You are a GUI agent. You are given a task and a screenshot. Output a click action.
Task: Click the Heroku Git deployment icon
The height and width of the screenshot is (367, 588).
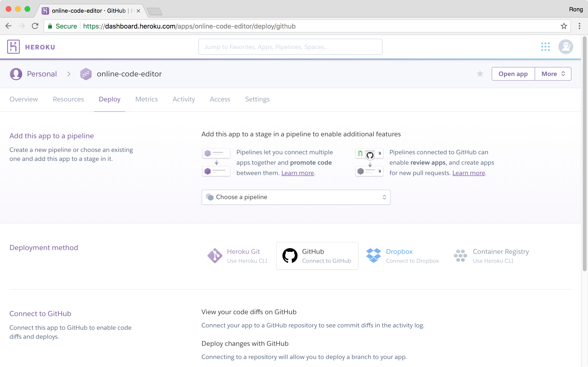[215, 256]
